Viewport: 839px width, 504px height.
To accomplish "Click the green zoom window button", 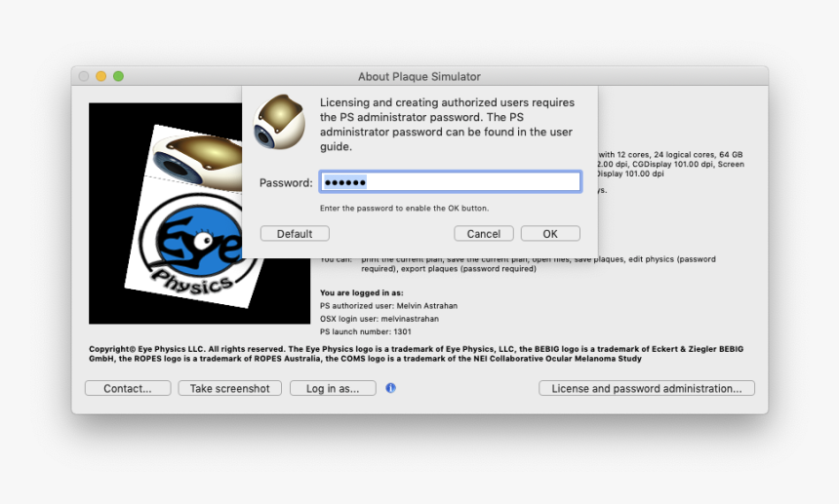I will 118,76.
